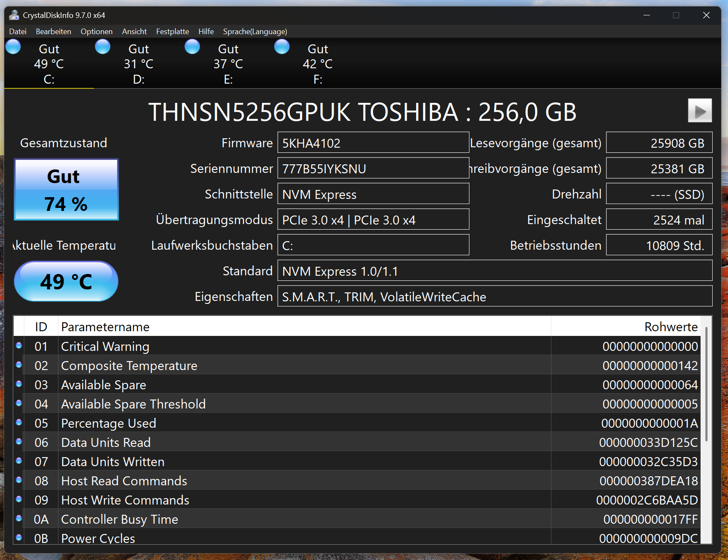Click the Parametername column header
Viewport: 728px width, 560px height.
pos(305,327)
